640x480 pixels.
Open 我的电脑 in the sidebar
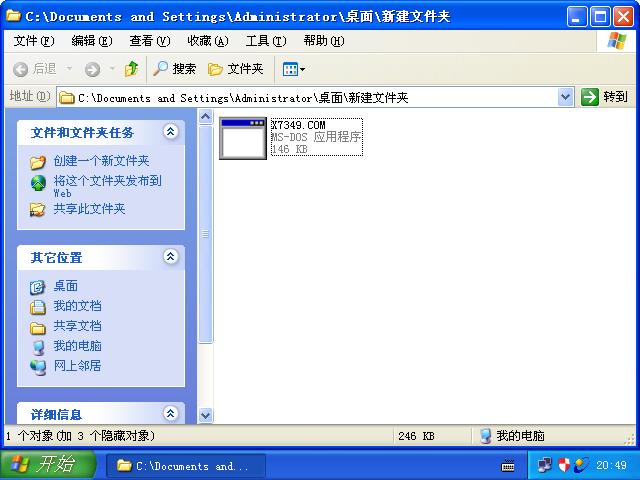78,346
